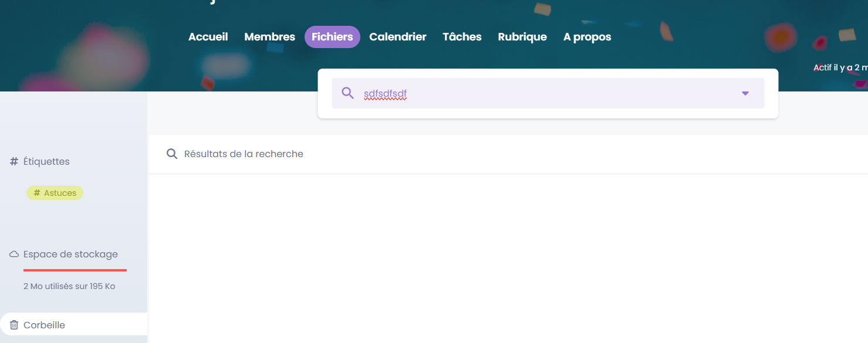
Task: Click the search field containing sdfsdfsdf
Action: pyautogui.click(x=528, y=94)
